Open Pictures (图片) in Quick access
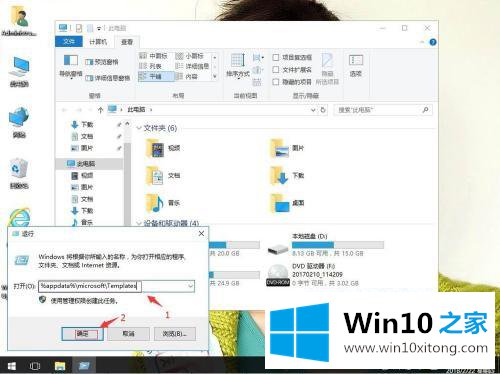The height and width of the screenshot is (374, 500). [x=82, y=148]
